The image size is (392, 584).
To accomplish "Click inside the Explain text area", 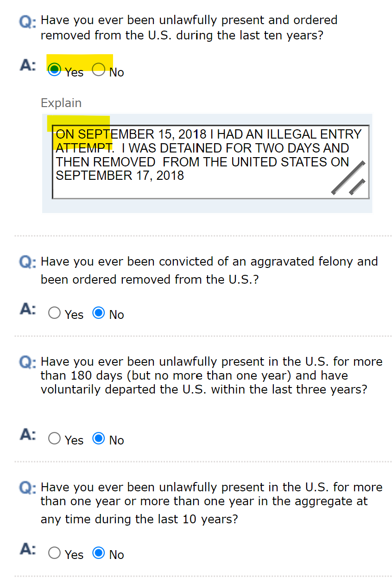I will [211, 162].
